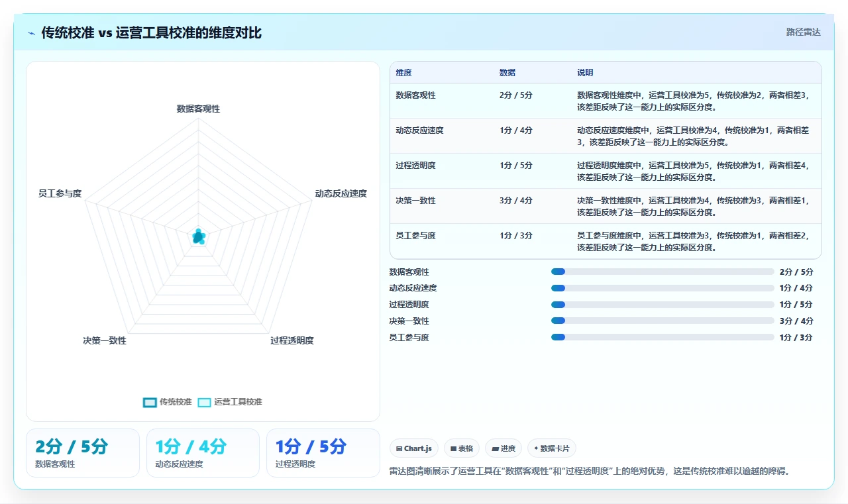Click the 员工参与度 radar axis label
This screenshot has height=504, width=848.
click(x=60, y=193)
